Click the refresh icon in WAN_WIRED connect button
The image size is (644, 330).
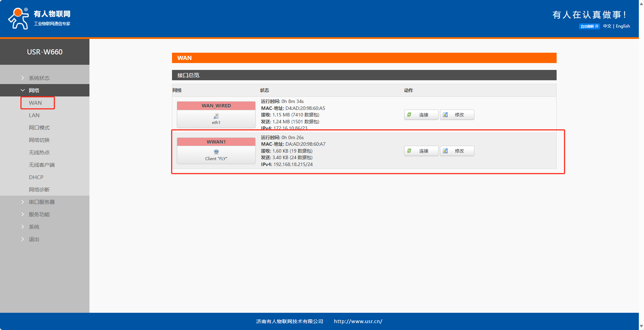coord(409,115)
